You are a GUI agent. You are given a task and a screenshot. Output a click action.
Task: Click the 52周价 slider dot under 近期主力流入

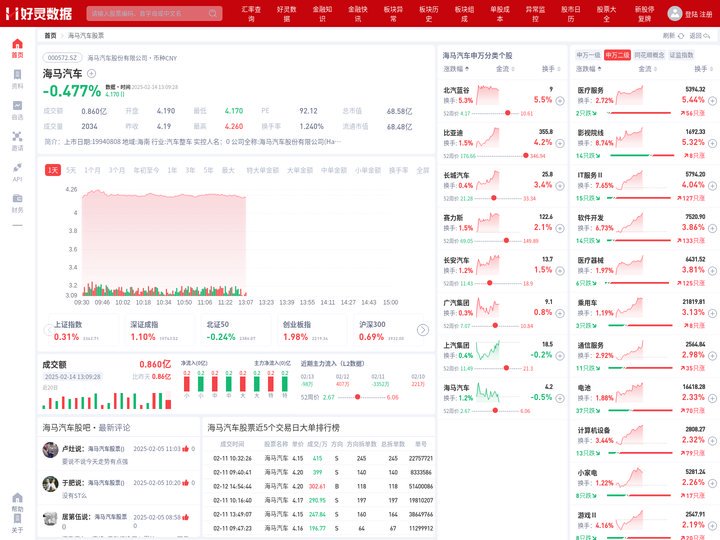(x=357, y=397)
